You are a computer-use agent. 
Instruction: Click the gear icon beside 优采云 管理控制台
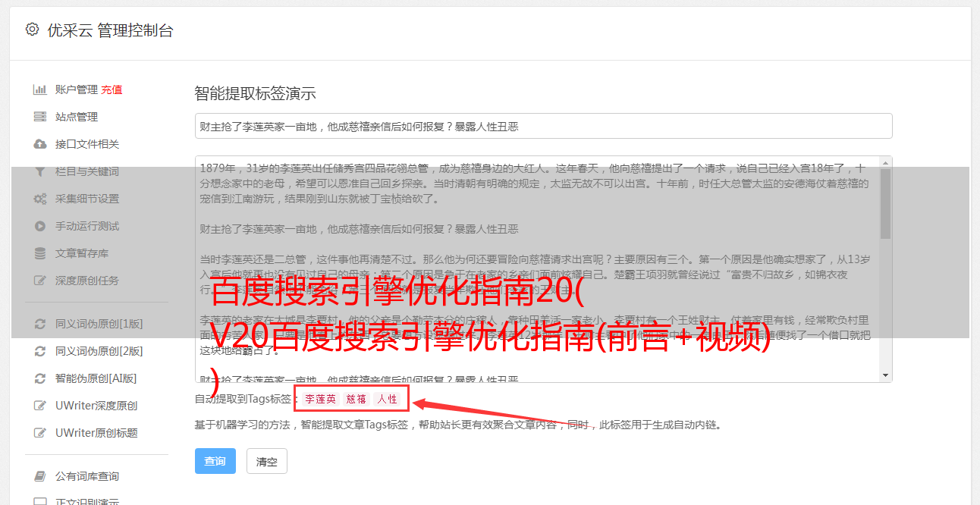coord(32,30)
